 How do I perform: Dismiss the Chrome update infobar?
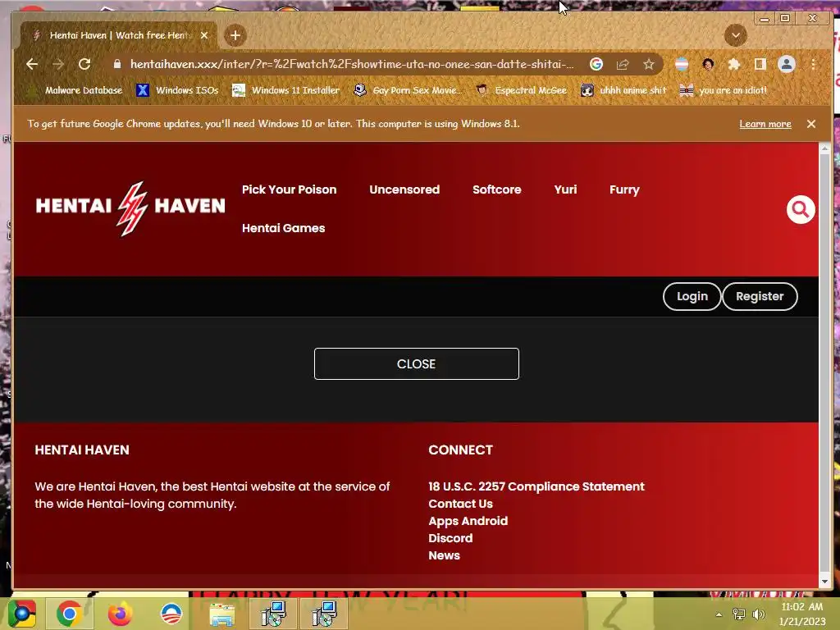click(811, 124)
